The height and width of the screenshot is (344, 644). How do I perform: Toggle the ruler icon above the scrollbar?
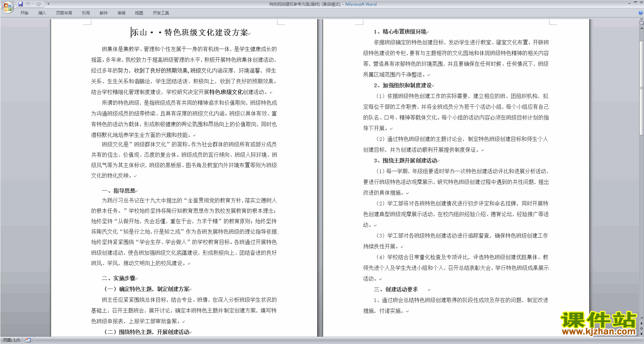(641, 23)
